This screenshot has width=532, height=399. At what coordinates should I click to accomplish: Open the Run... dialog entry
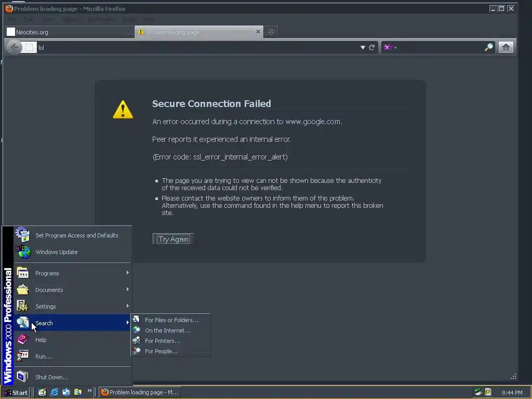(73, 356)
